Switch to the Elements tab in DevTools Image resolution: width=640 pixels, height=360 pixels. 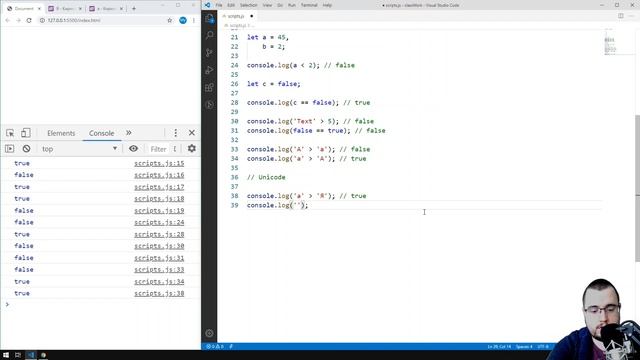pos(61,133)
